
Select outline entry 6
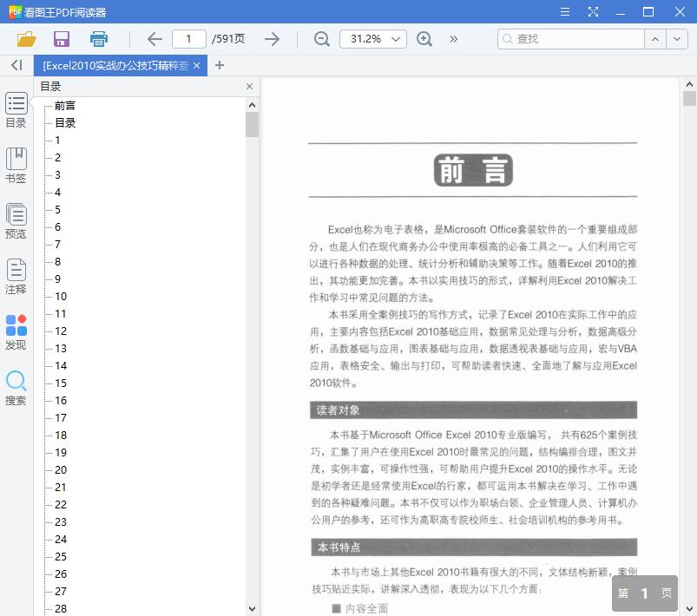coord(58,227)
